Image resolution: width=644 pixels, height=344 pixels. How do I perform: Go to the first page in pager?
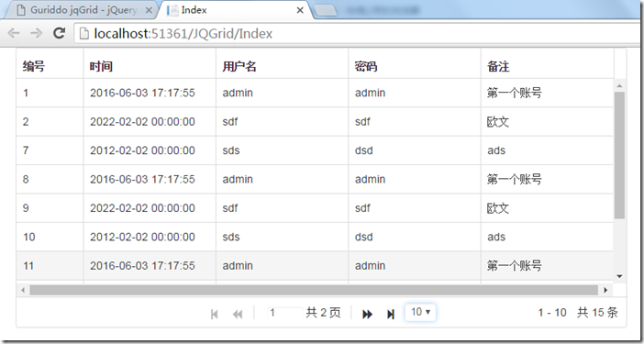(214, 314)
